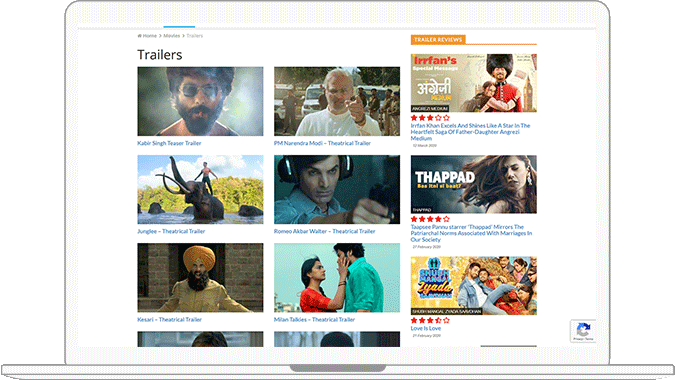The width and height of the screenshot is (675, 380).
Task: Click the Kabir Singh Teaser Trailer link
Action: click(169, 143)
